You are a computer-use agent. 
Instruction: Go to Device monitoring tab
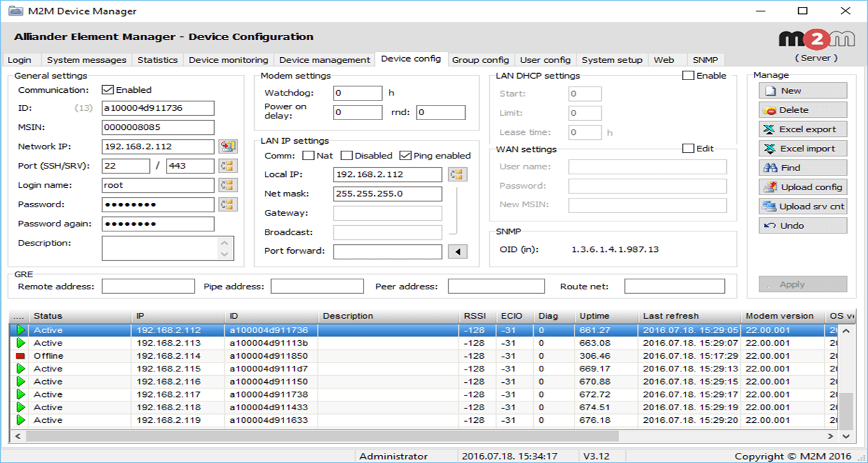click(229, 60)
